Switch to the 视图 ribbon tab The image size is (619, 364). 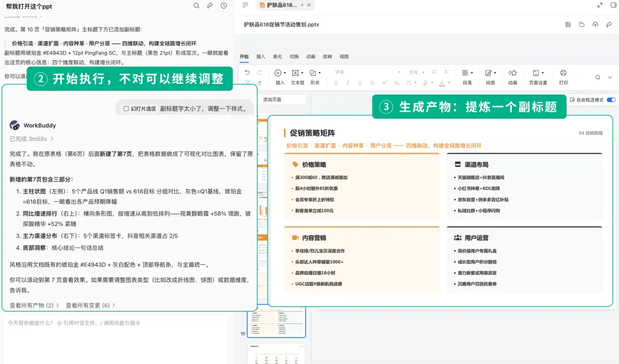(x=344, y=56)
